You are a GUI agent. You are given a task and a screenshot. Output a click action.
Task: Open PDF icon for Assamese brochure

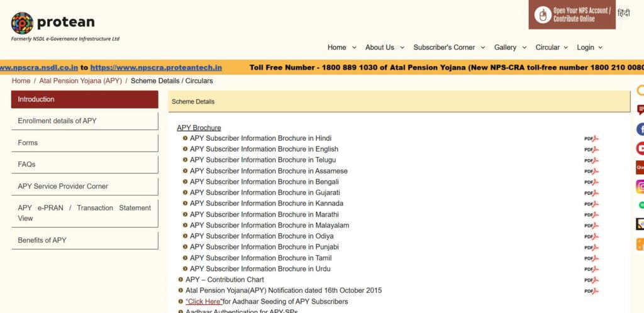(x=591, y=171)
